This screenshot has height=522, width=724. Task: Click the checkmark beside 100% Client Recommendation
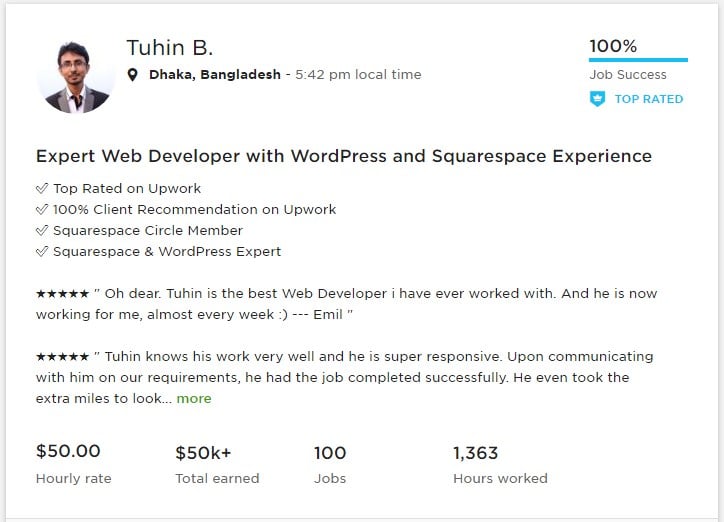pyautogui.click(x=42, y=209)
